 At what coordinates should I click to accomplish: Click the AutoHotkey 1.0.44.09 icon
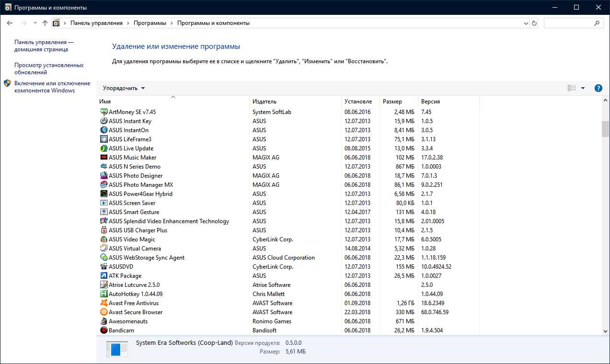[104, 294]
